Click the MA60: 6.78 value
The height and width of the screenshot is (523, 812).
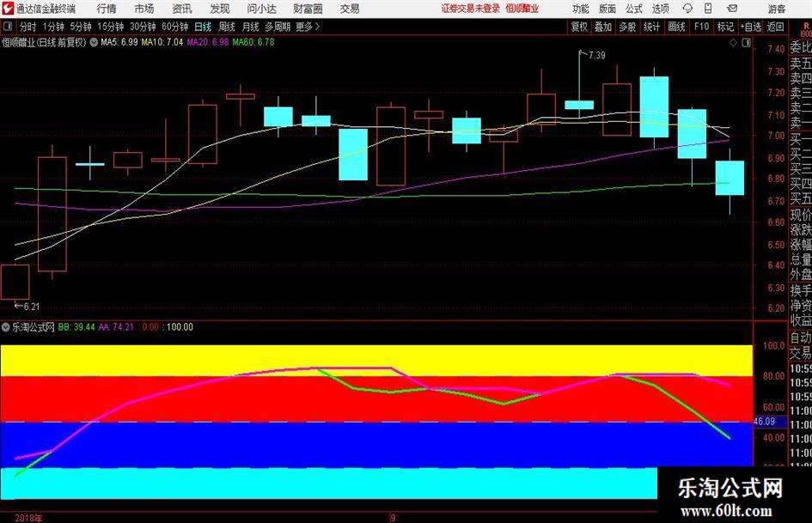click(x=253, y=42)
